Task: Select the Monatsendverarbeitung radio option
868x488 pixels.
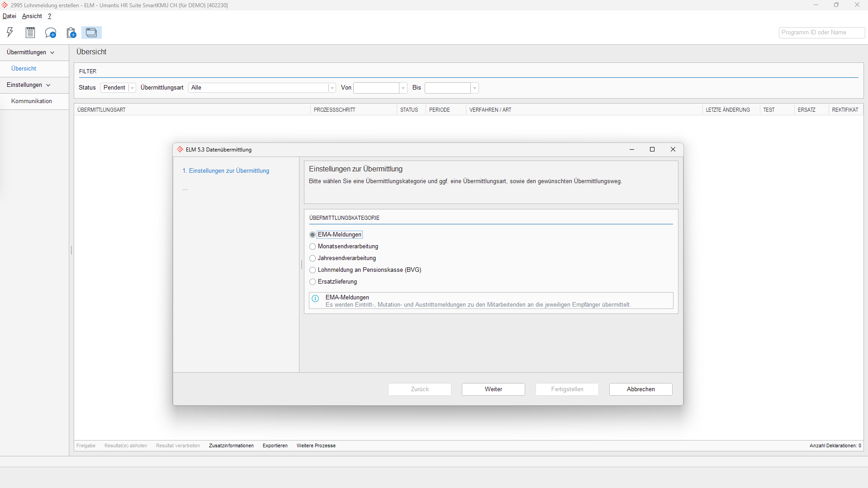Action: click(313, 246)
